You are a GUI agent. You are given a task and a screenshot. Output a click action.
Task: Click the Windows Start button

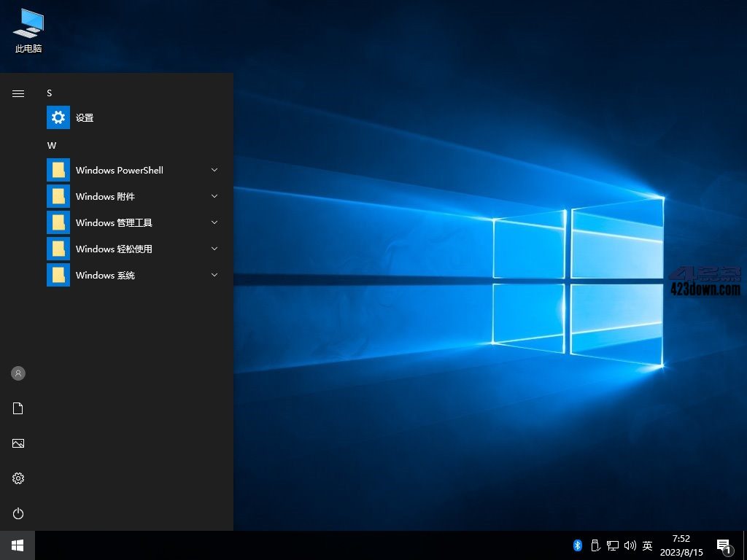point(16,545)
